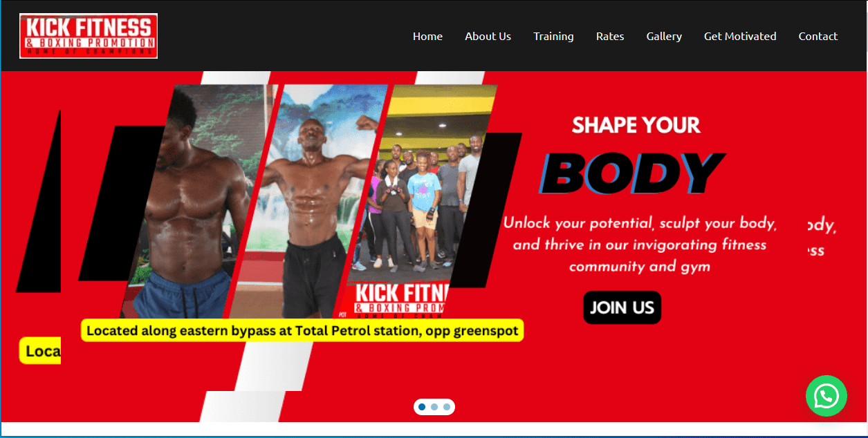
Task: Open the About Us page
Action: [488, 36]
